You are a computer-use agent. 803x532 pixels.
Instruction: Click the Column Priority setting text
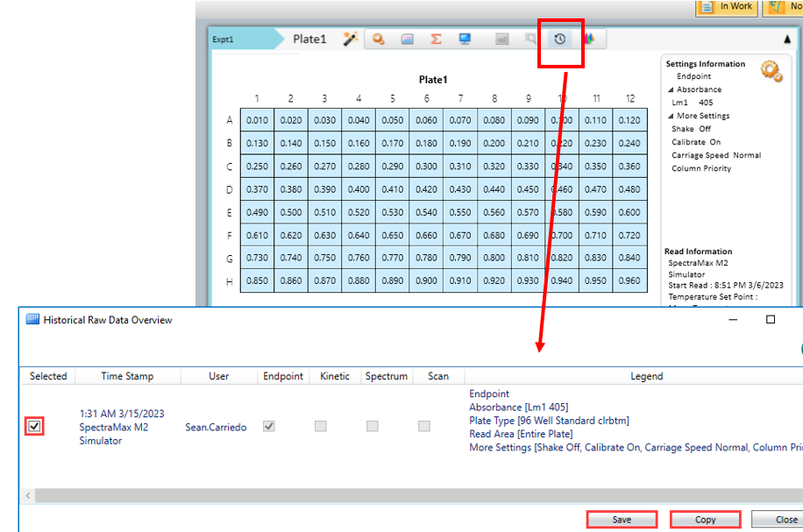point(701,168)
